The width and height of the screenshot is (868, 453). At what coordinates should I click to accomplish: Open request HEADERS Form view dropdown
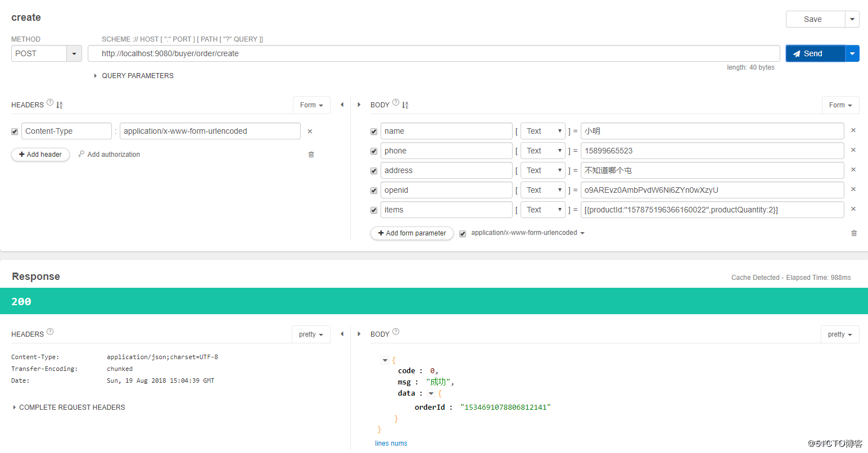pyautogui.click(x=311, y=105)
